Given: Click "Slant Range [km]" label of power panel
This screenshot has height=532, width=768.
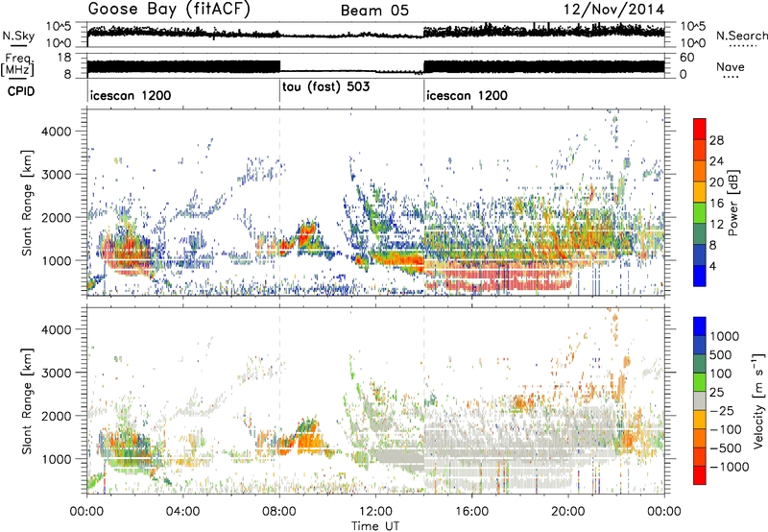Looking at the screenshot, I should point(27,203).
